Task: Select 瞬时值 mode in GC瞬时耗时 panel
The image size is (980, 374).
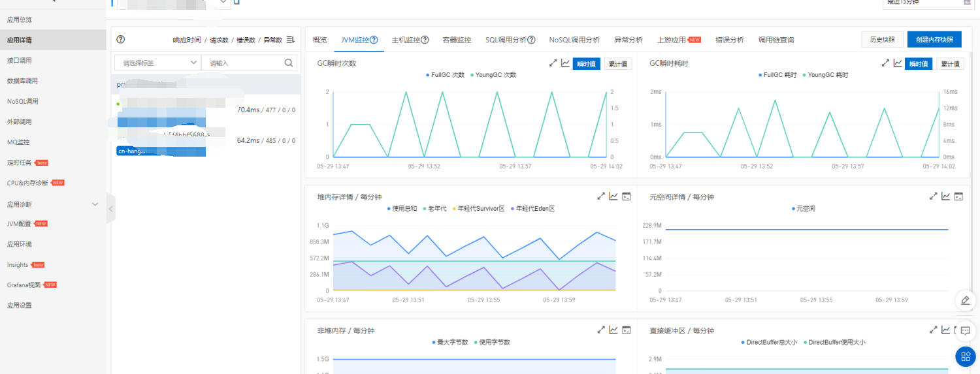Action: [x=919, y=64]
